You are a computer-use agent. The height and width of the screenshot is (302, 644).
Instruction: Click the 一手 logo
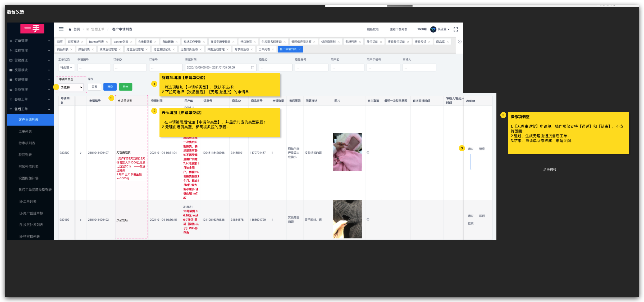(32, 29)
